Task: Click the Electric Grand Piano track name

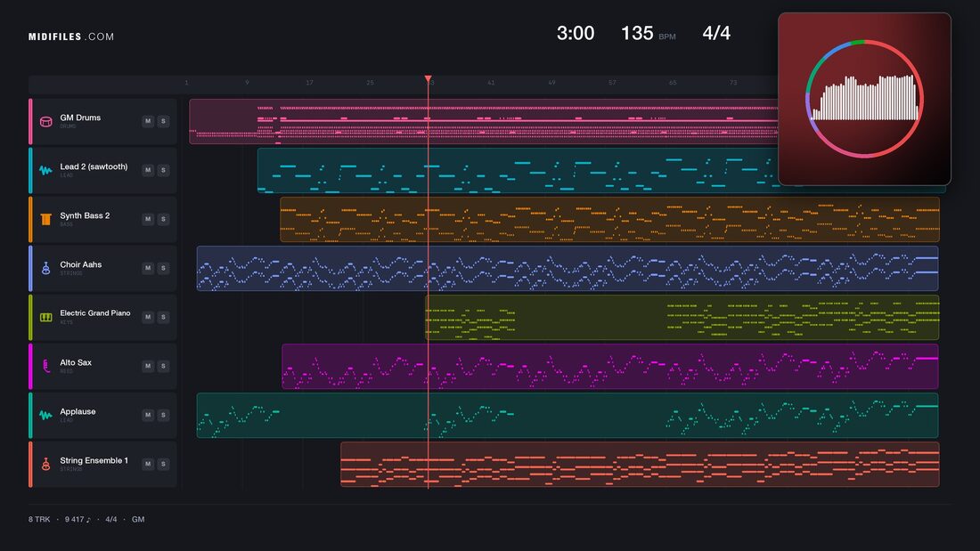Action: (x=95, y=313)
